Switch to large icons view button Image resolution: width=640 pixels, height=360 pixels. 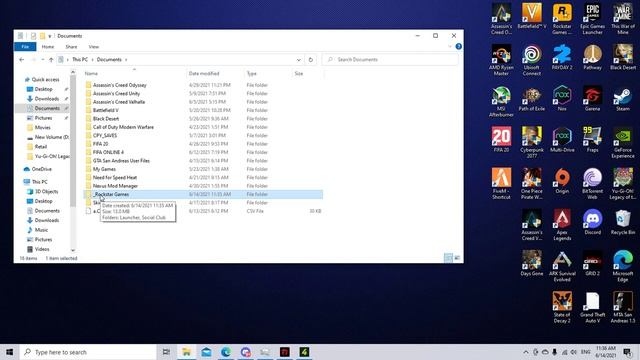point(457,258)
